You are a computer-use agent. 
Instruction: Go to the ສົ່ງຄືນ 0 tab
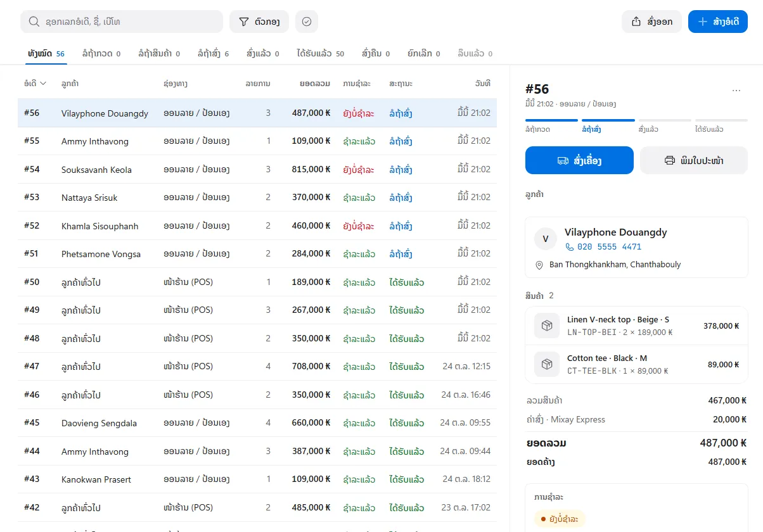click(x=376, y=54)
